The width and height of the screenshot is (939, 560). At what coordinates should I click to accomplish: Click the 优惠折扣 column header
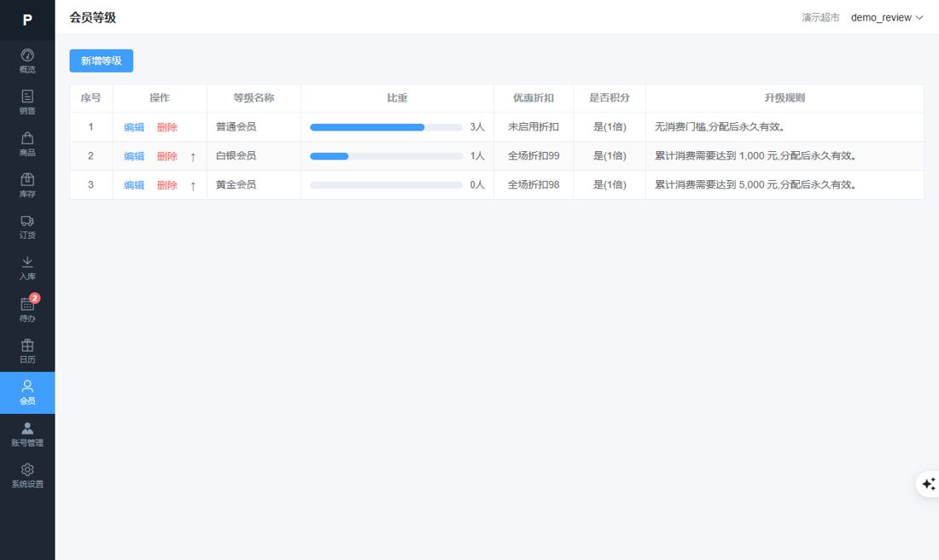click(x=534, y=97)
